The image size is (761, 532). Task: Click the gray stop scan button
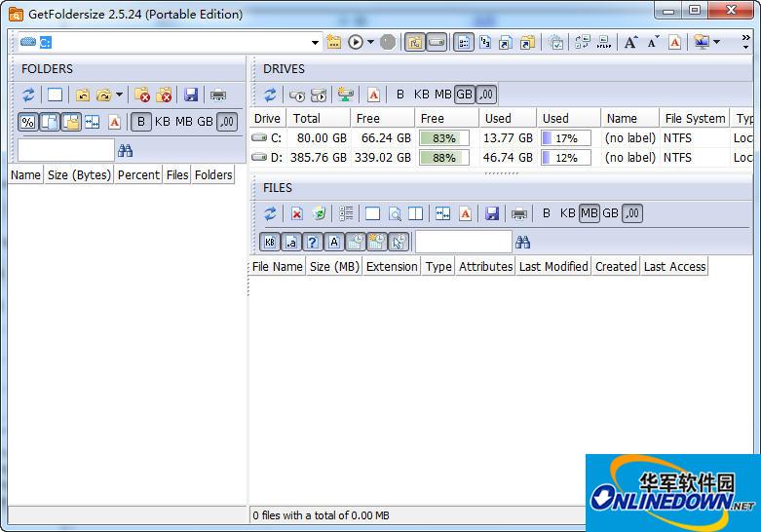(387, 42)
